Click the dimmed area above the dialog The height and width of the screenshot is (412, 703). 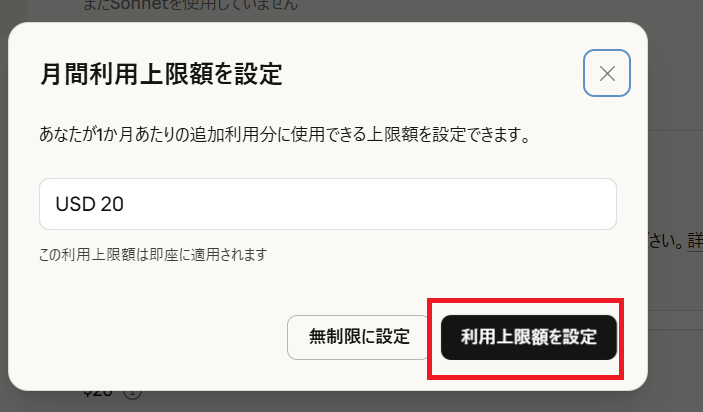coord(448,11)
